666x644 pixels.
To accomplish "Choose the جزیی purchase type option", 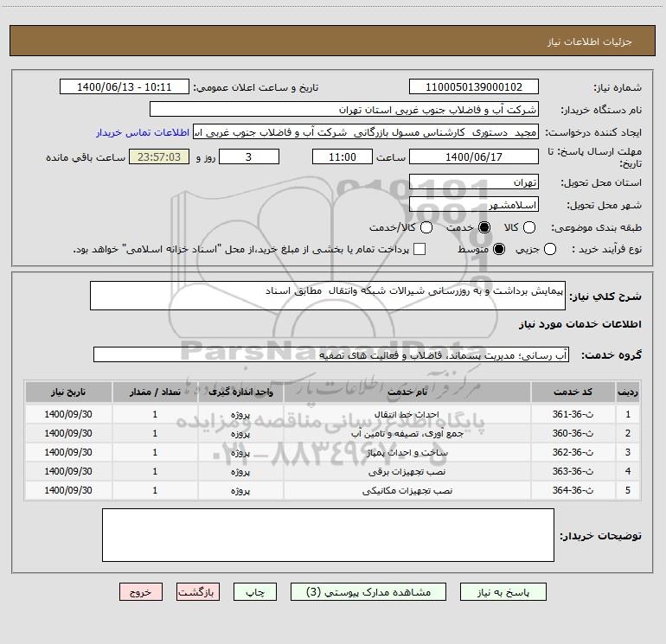I will coord(549,249).
